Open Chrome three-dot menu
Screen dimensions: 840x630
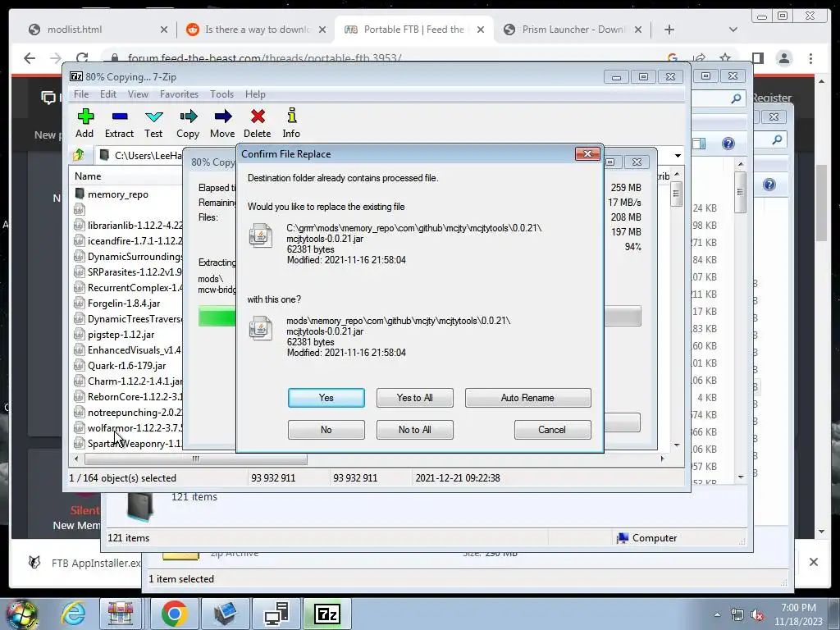click(810, 58)
